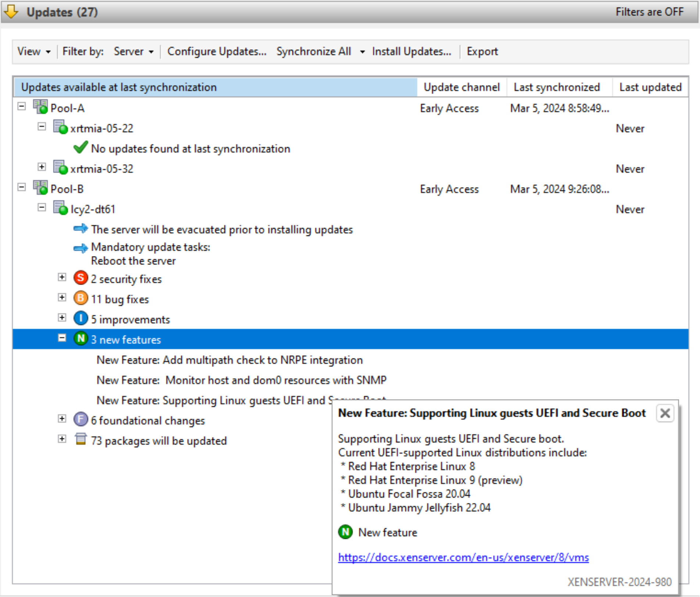Sort by the Last updated column header

click(x=650, y=87)
